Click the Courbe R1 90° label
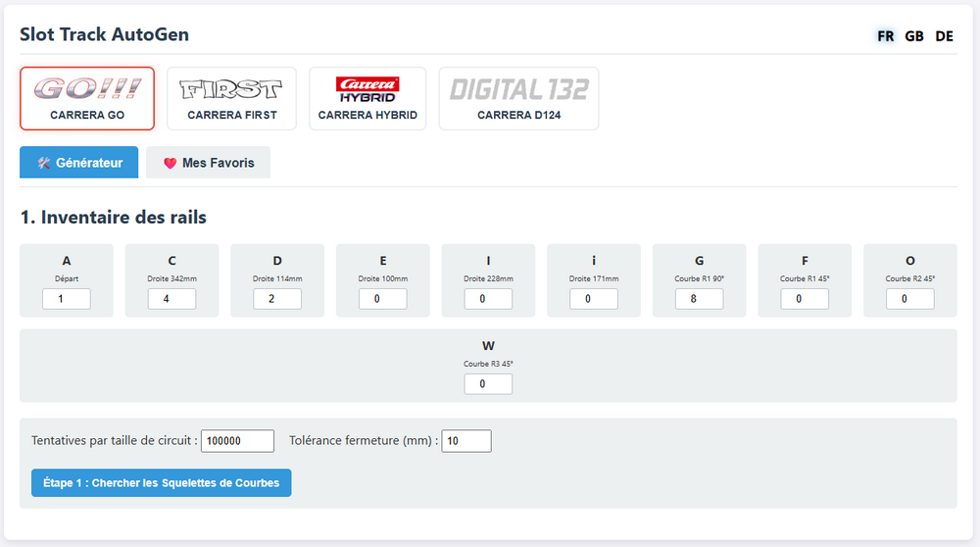The image size is (980, 547). pyautogui.click(x=700, y=278)
